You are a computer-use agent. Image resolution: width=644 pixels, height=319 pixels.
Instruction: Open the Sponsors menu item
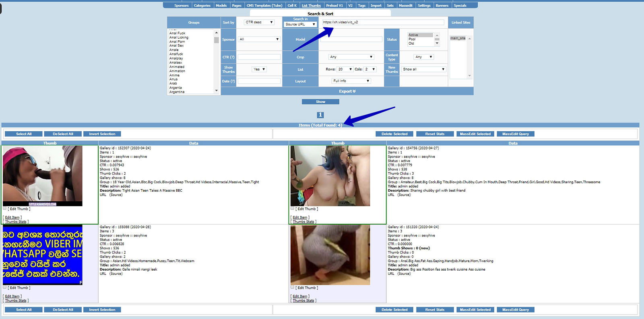point(181,5)
